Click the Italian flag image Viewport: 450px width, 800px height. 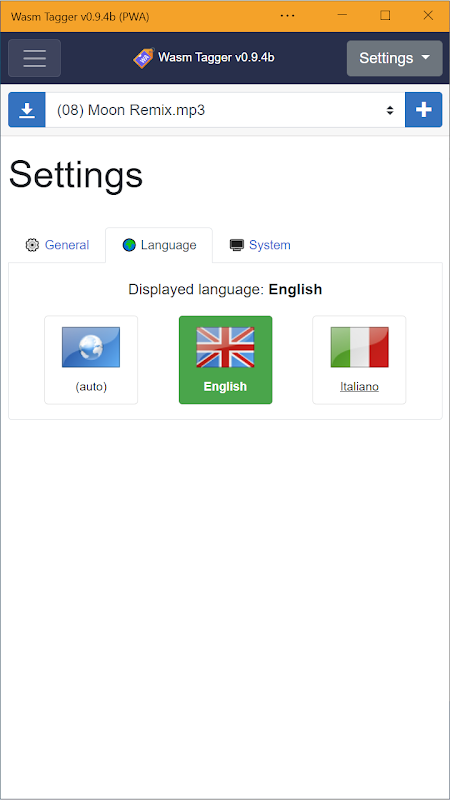359,347
